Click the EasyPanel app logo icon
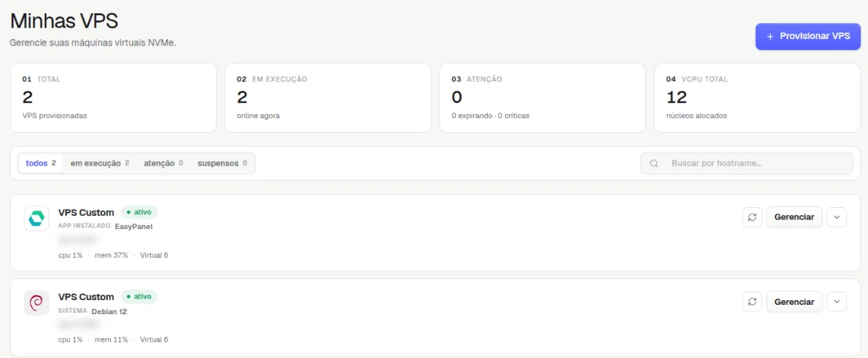The width and height of the screenshot is (868, 358). pos(37,219)
